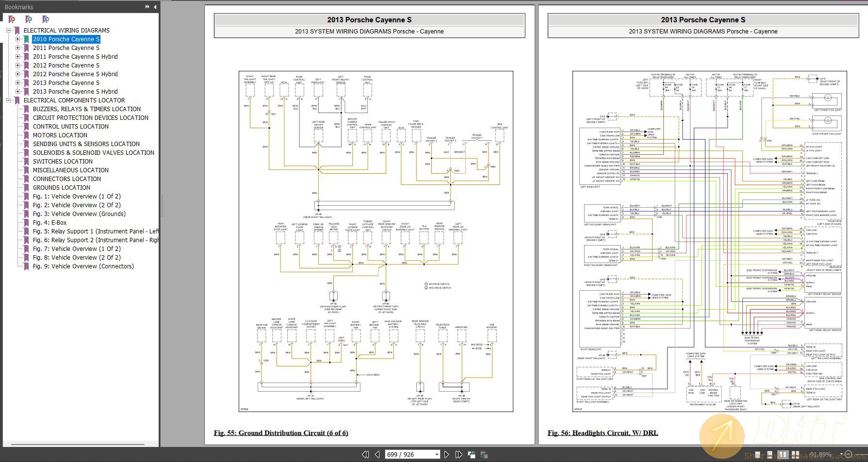Click the Bookmarks panel title

click(x=19, y=7)
